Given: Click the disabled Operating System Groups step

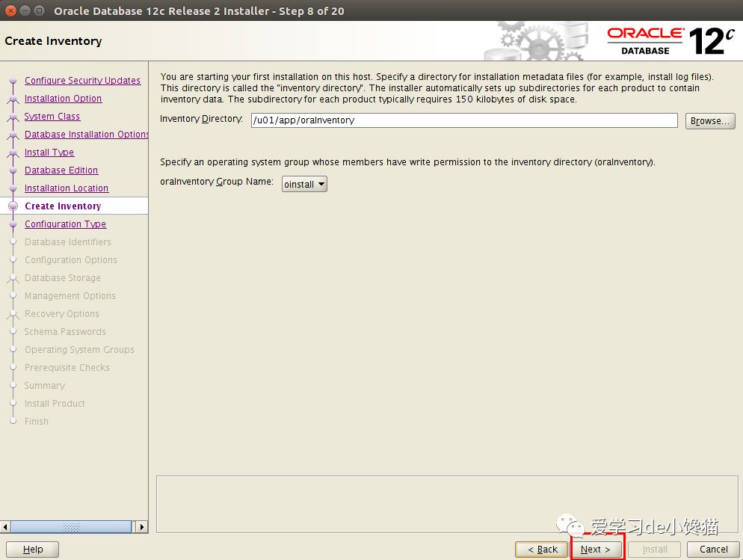Looking at the screenshot, I should tap(79, 350).
